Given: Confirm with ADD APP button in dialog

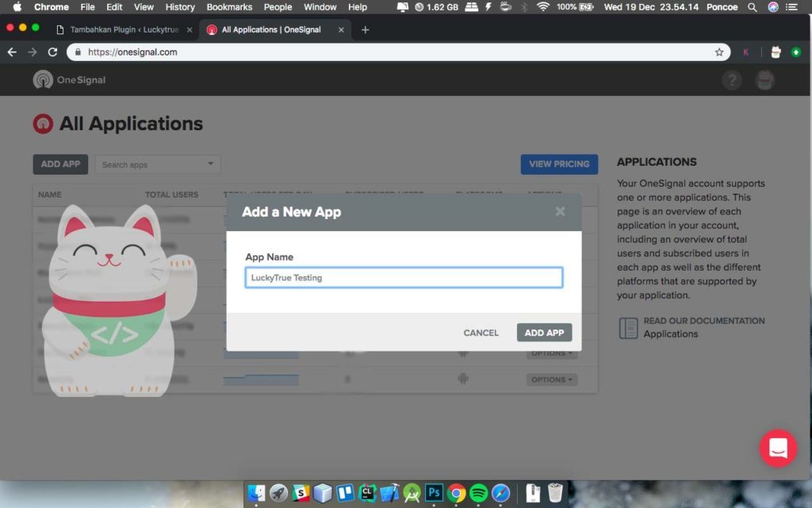Looking at the screenshot, I should pyautogui.click(x=544, y=333).
